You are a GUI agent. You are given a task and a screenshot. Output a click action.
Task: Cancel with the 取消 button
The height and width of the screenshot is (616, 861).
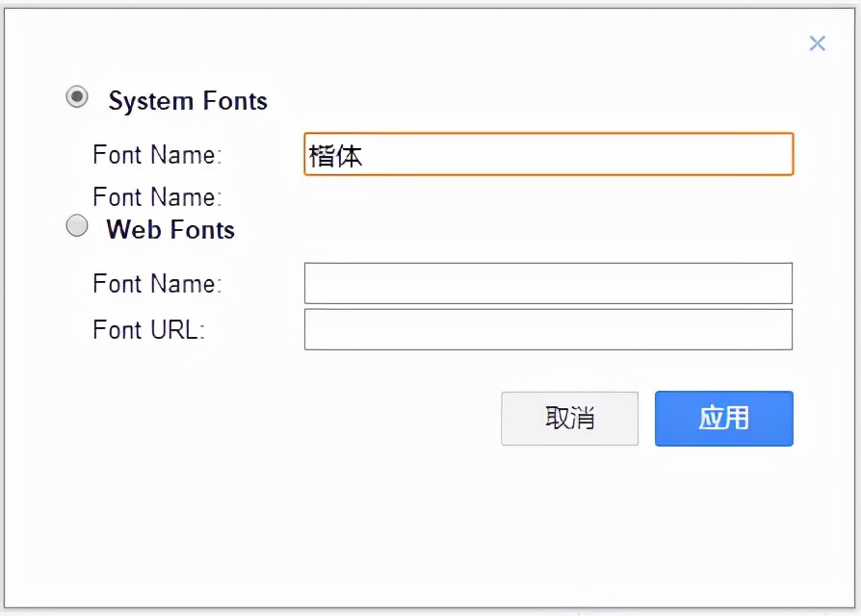click(569, 419)
